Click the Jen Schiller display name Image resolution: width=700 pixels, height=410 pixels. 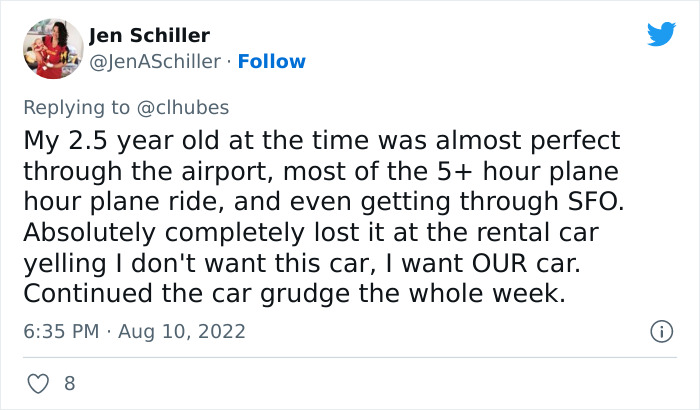click(149, 36)
